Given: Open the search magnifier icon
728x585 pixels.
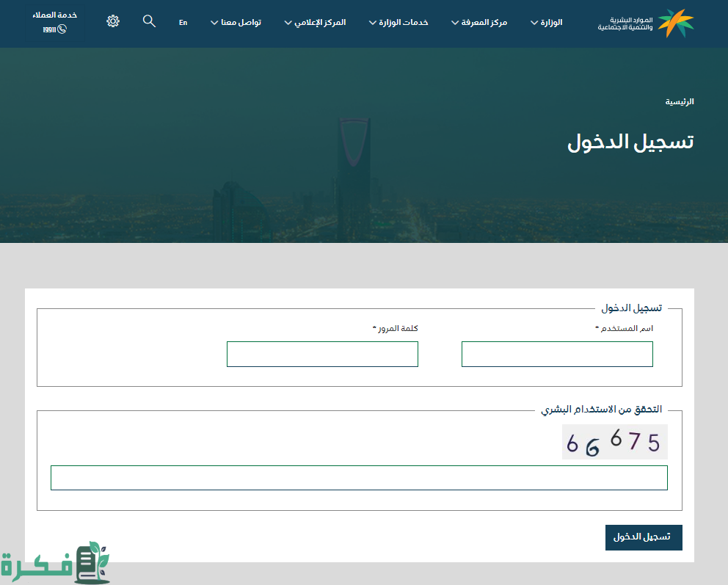Looking at the screenshot, I should 149,21.
